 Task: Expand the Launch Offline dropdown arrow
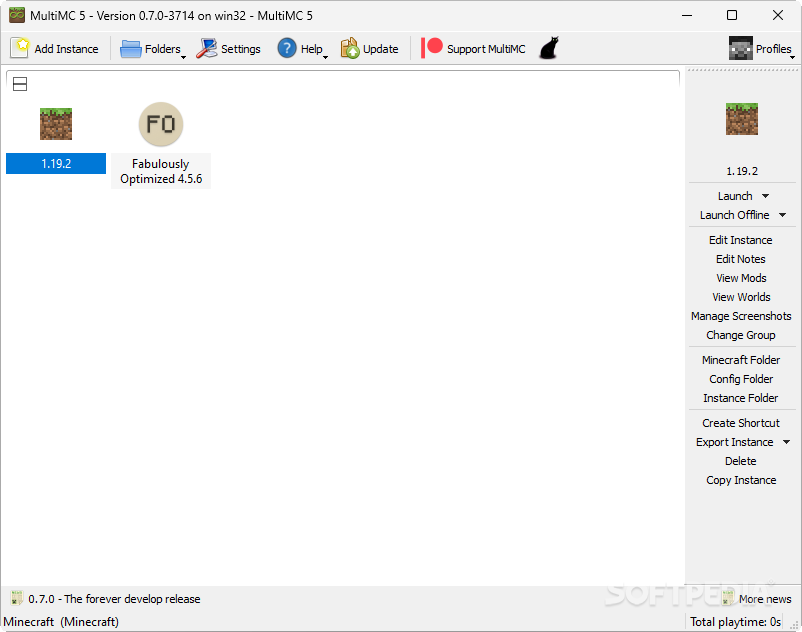click(x=783, y=215)
